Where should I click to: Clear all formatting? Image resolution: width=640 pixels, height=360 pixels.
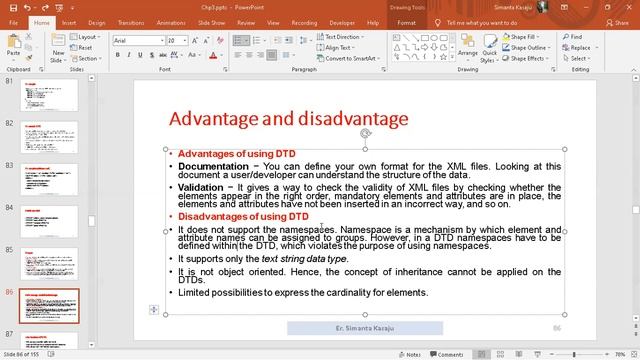pos(220,40)
